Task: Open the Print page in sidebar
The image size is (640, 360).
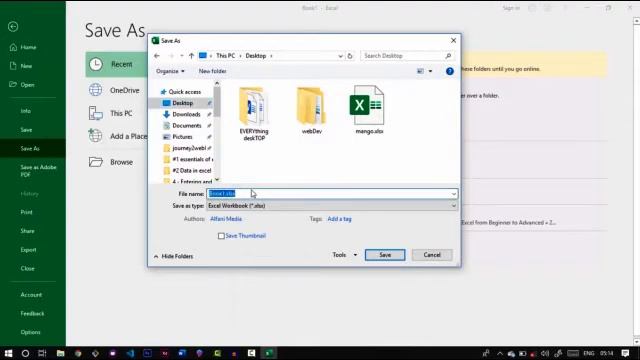Action: (x=27, y=212)
